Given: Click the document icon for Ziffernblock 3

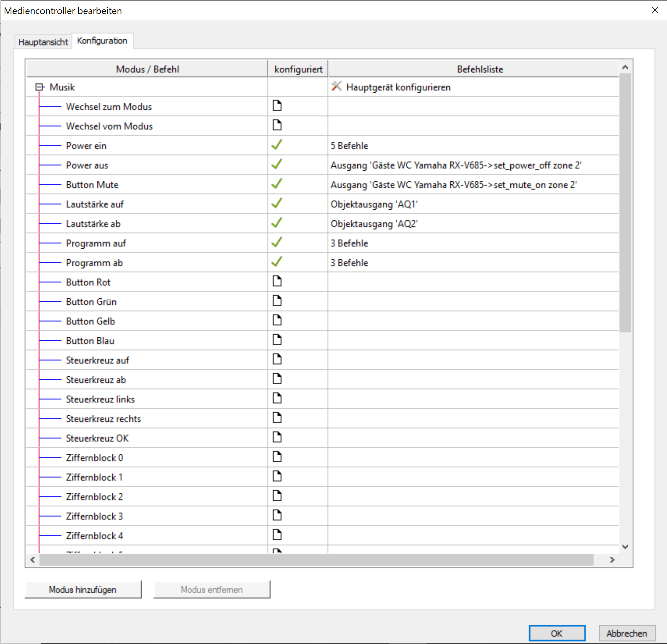Looking at the screenshot, I should (x=277, y=515).
